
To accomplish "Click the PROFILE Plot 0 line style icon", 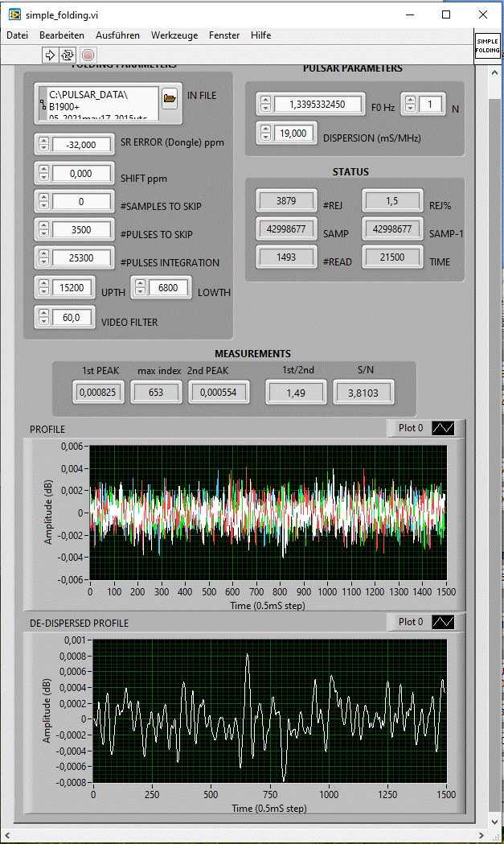I will (443, 428).
